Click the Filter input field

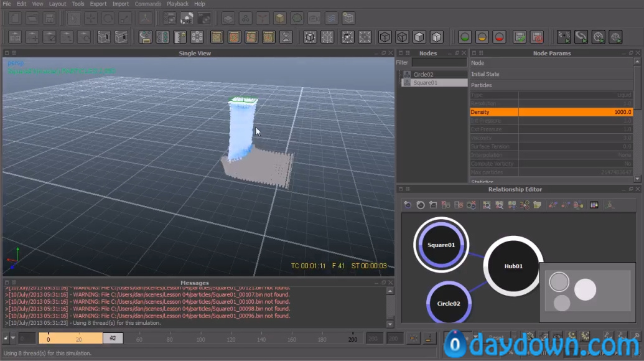[x=439, y=62]
